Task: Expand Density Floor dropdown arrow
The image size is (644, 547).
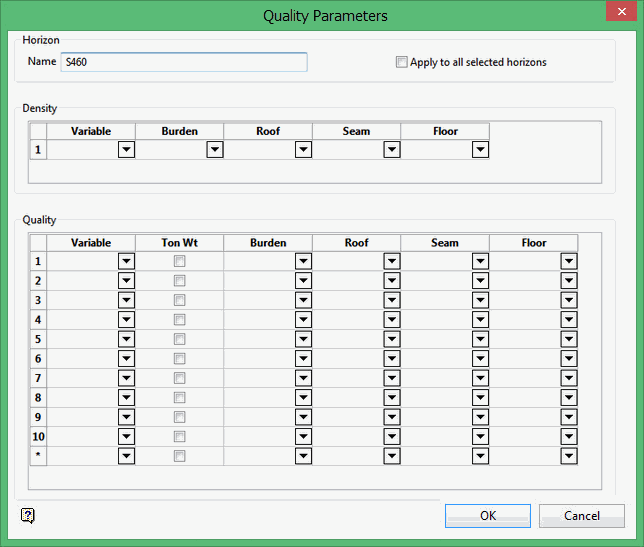Action: 480,150
